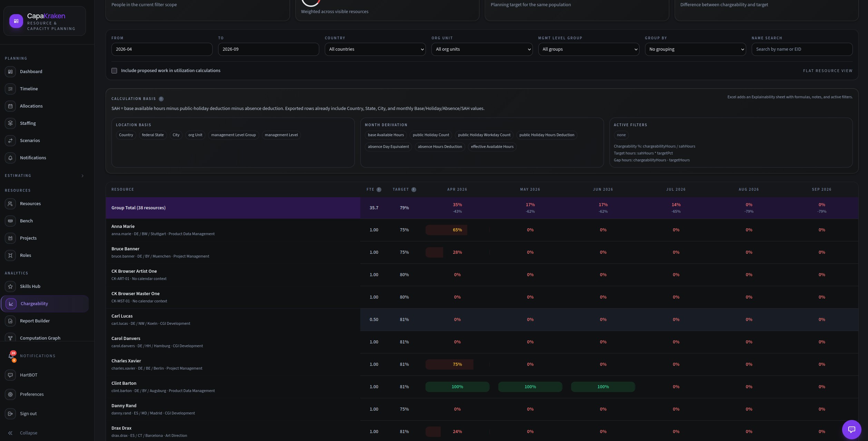
Task: Open HartBOT link
Action: point(29,375)
